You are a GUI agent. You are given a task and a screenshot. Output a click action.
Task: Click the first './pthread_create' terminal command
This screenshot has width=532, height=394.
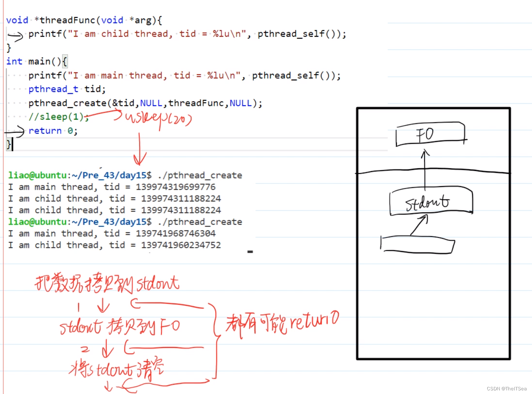pyautogui.click(x=200, y=176)
